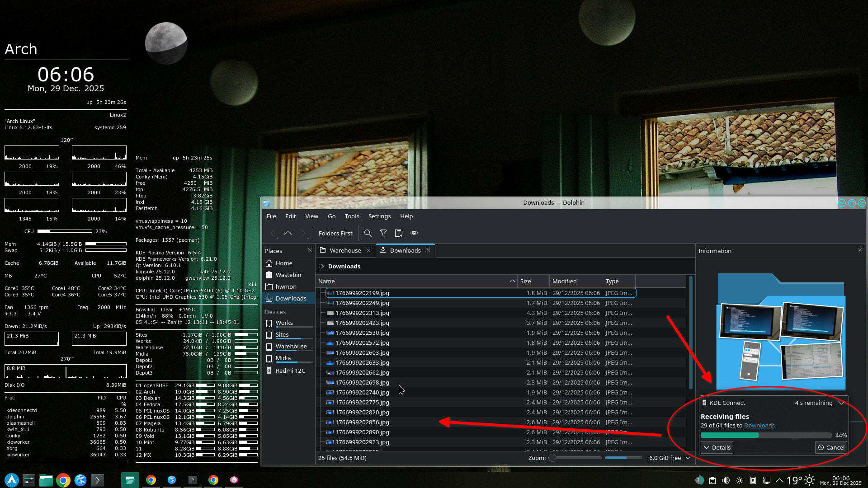The height and width of the screenshot is (488, 868).
Task: Go up one folder with the up arrow
Action: 288,233
